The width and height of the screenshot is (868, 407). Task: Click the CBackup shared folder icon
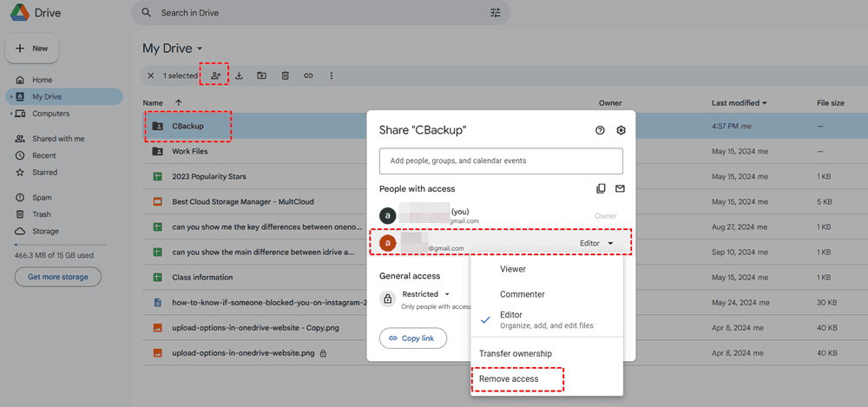pos(157,126)
